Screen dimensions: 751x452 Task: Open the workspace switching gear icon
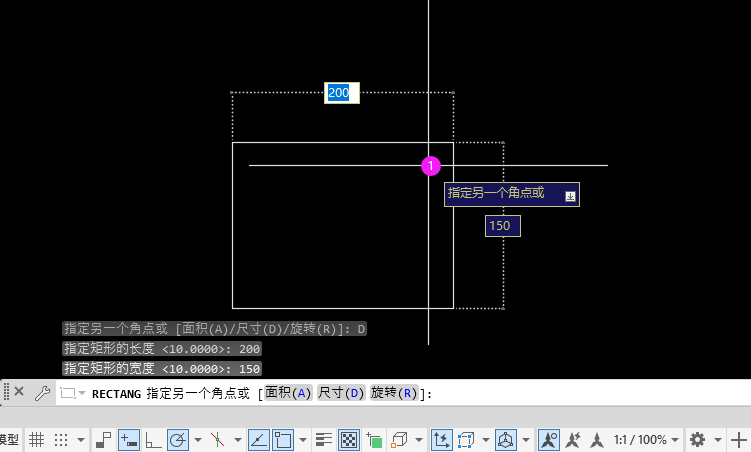click(x=697, y=440)
